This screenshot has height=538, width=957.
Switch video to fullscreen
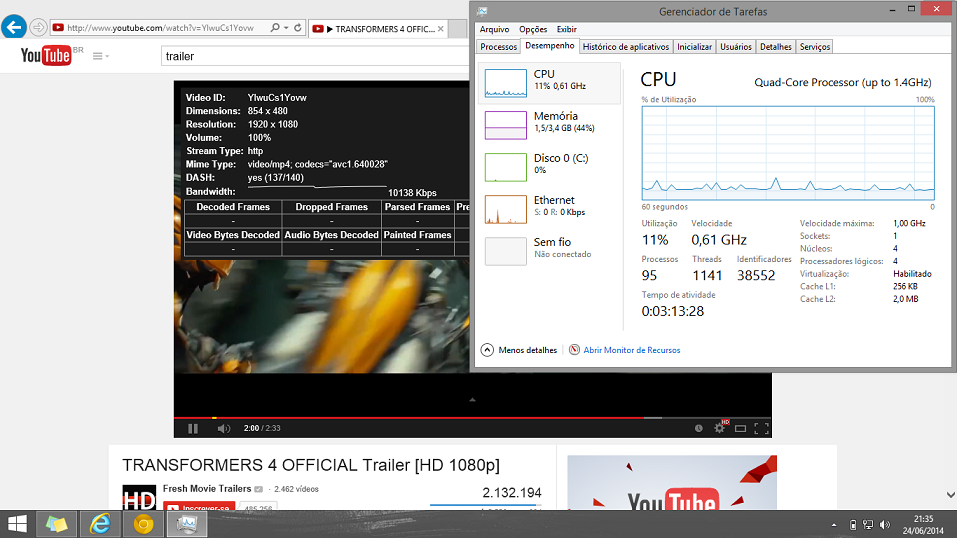point(761,429)
